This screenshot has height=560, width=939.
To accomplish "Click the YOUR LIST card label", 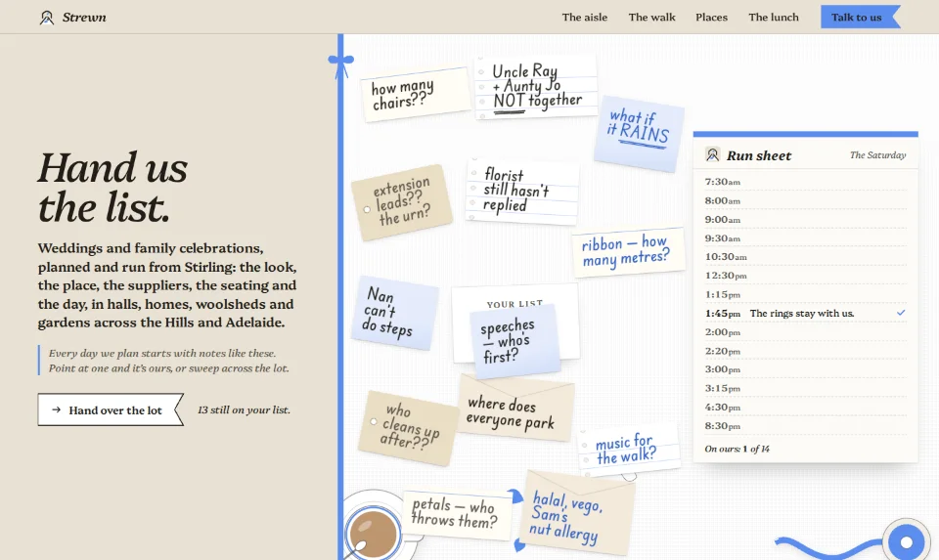I will (514, 304).
